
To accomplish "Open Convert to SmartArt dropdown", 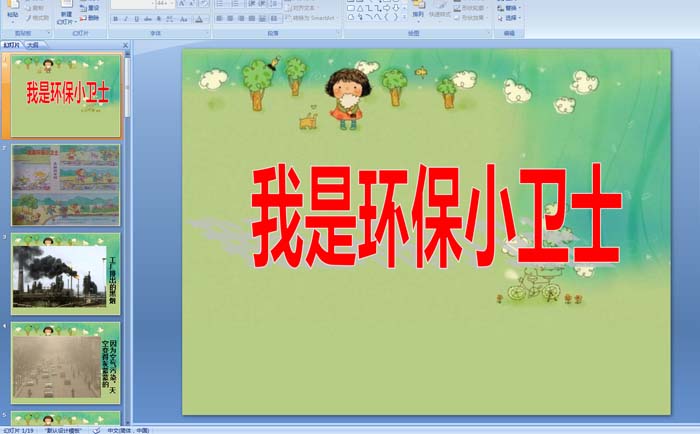I will 311,18.
